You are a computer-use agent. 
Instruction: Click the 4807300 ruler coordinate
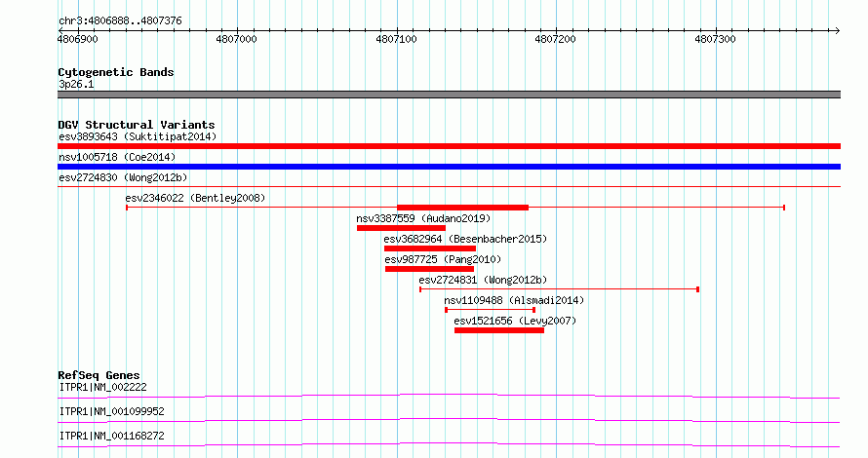(x=715, y=39)
